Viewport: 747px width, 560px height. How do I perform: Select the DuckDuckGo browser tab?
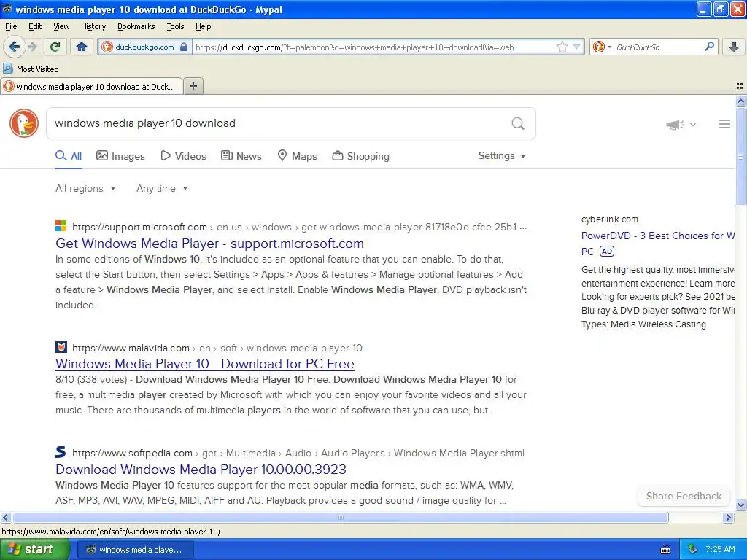(x=91, y=87)
